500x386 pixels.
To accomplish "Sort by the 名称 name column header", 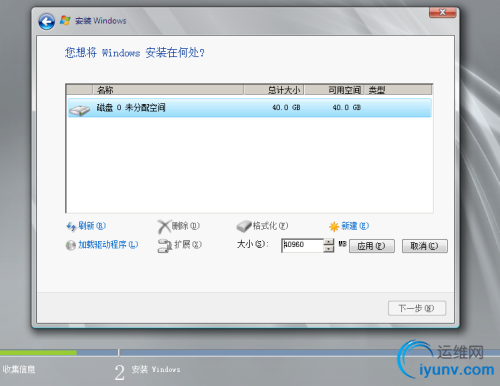I will [x=168, y=90].
